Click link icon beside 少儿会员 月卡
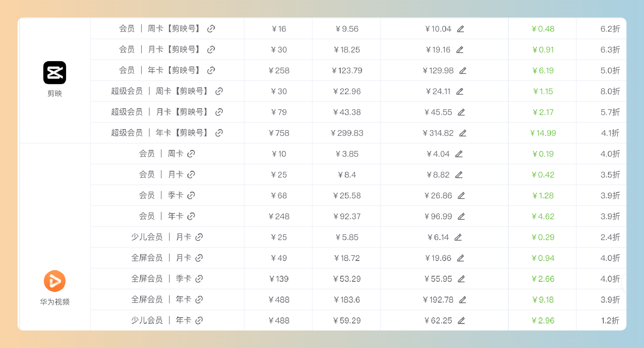The width and height of the screenshot is (644, 348). 199,237
